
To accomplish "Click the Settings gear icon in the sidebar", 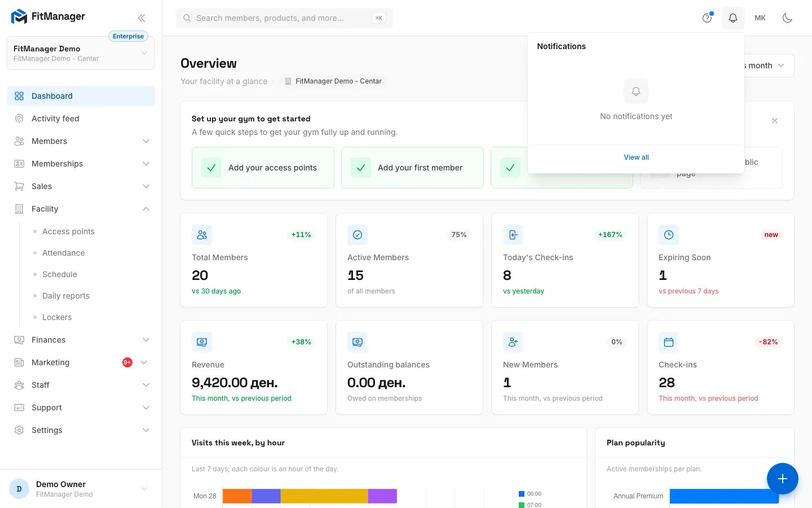I will click(x=19, y=430).
